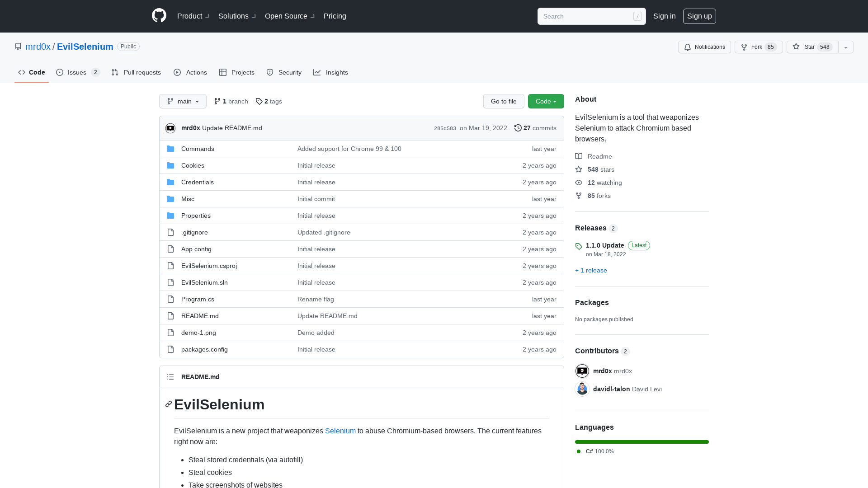This screenshot has width=868, height=488.
Task: Open the 1.1.0 Update release link
Action: (x=605, y=245)
